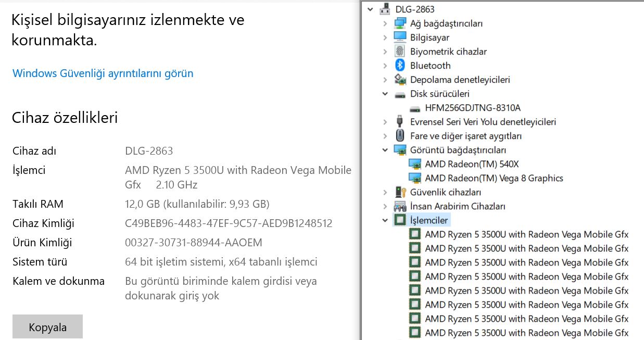Click the Evrensel Seri Veri Yolu USB icon
This screenshot has width=644, height=340.
pos(400,121)
